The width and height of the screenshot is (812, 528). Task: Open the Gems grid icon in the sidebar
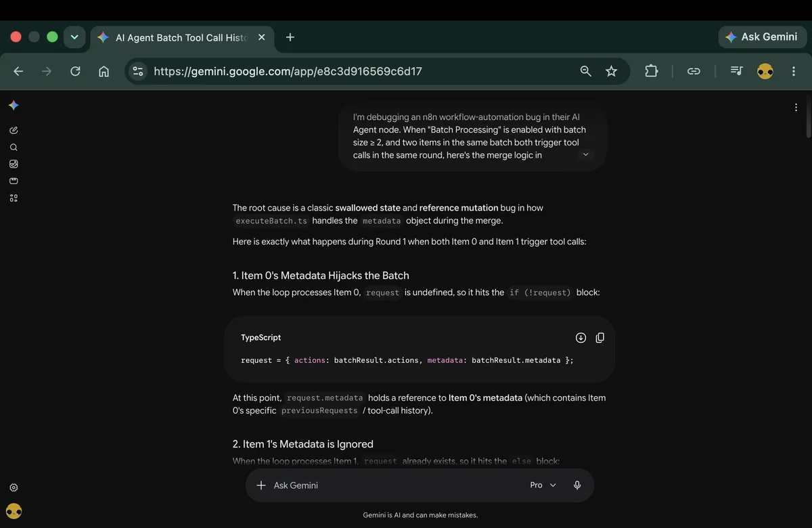click(14, 198)
